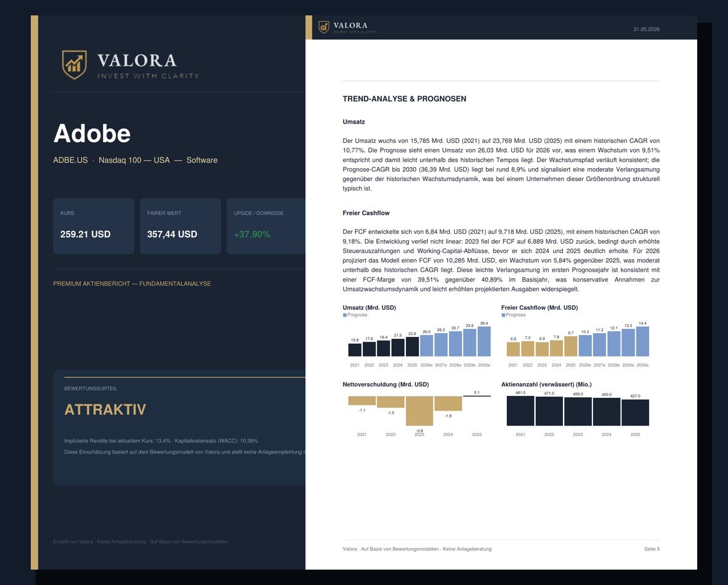
Task: Click the date 31.05.2026 in the page header
Action: point(646,30)
